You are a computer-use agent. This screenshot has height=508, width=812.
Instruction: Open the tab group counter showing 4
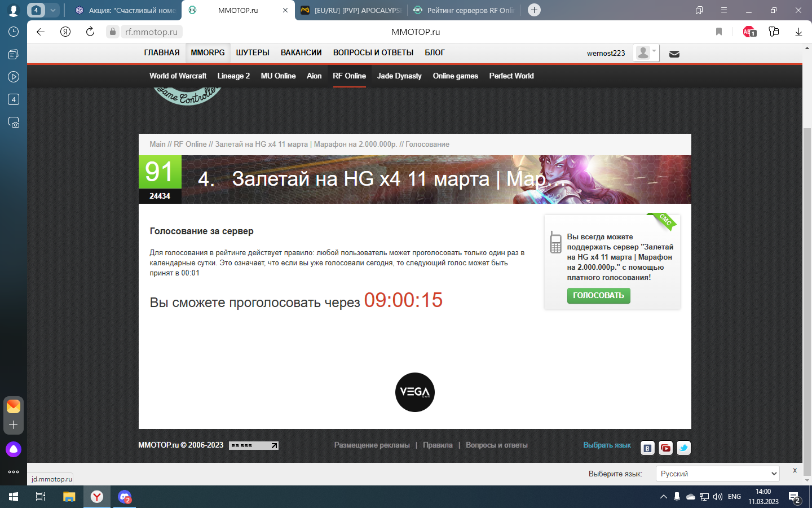point(36,10)
